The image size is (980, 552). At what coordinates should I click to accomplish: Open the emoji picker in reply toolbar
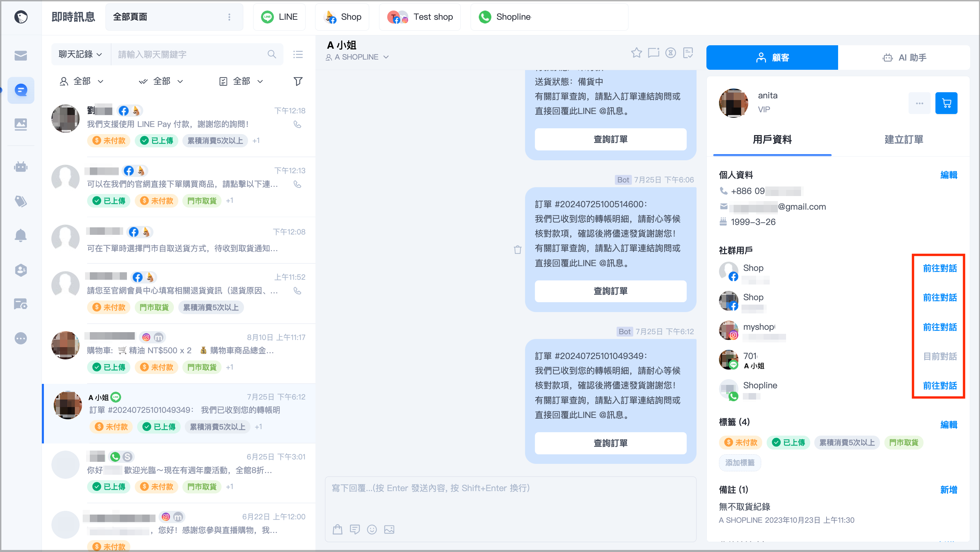[372, 529]
